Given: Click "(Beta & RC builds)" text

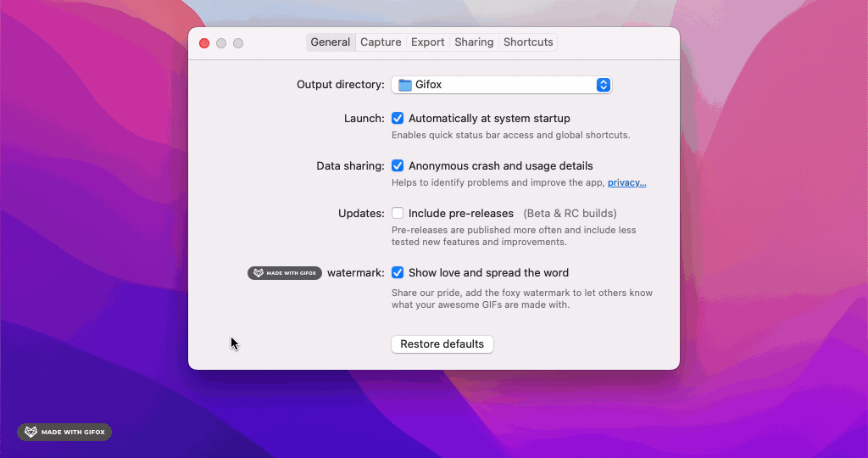Looking at the screenshot, I should pyautogui.click(x=570, y=213).
